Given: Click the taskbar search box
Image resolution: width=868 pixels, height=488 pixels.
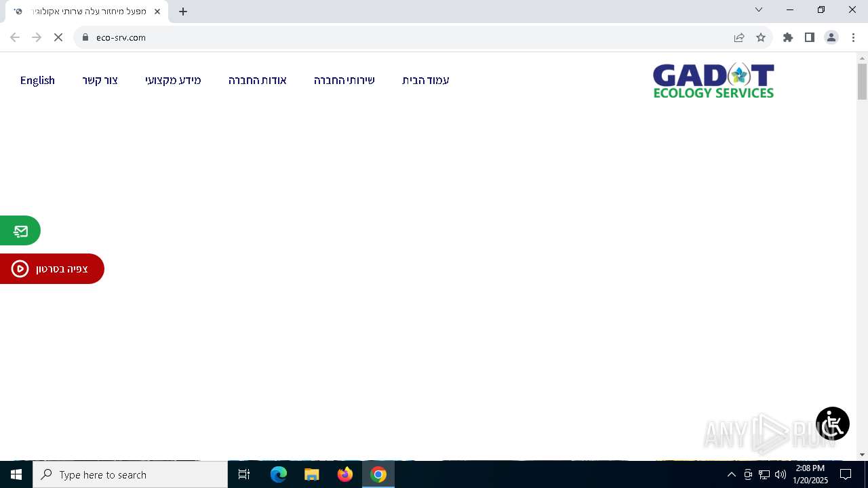Looking at the screenshot, I should click(130, 474).
